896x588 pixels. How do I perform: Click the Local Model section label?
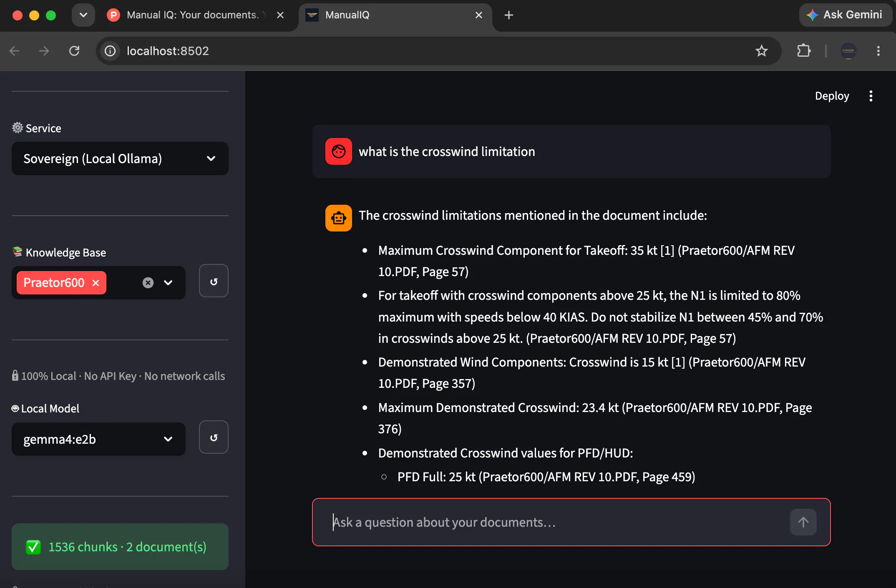coord(45,408)
